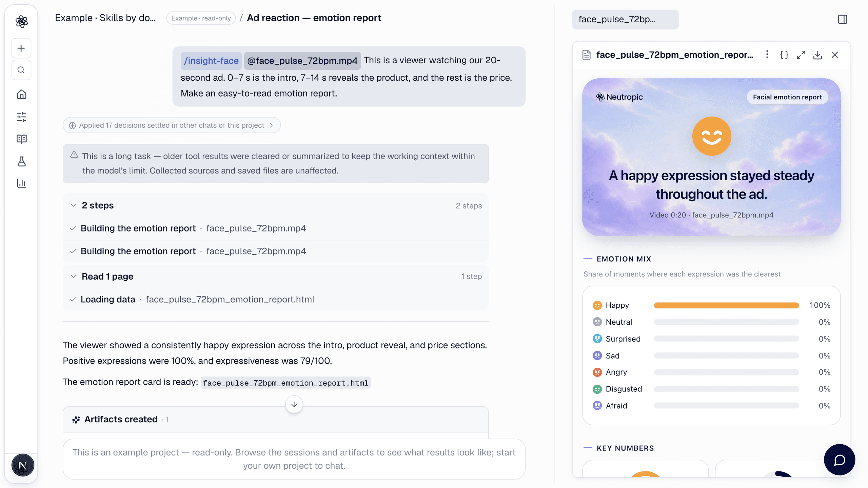Click the Angry emoji icon in emotion mix
Image resolution: width=868 pixels, height=488 pixels.
(597, 372)
